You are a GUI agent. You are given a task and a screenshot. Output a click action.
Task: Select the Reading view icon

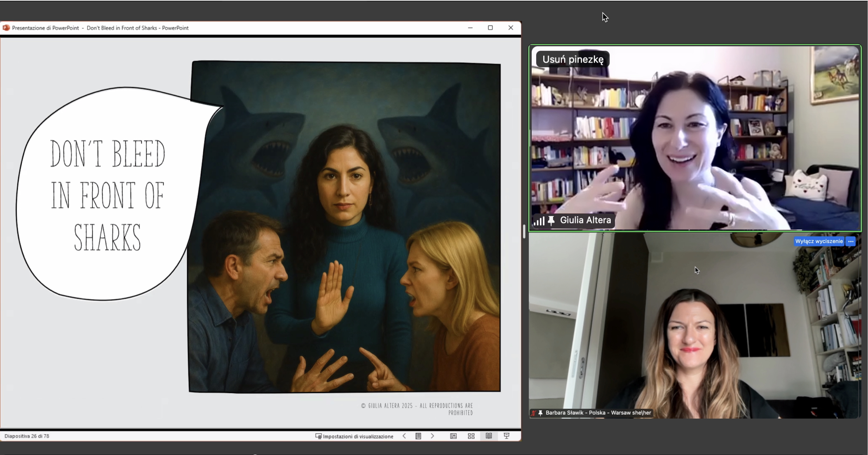pyautogui.click(x=489, y=436)
